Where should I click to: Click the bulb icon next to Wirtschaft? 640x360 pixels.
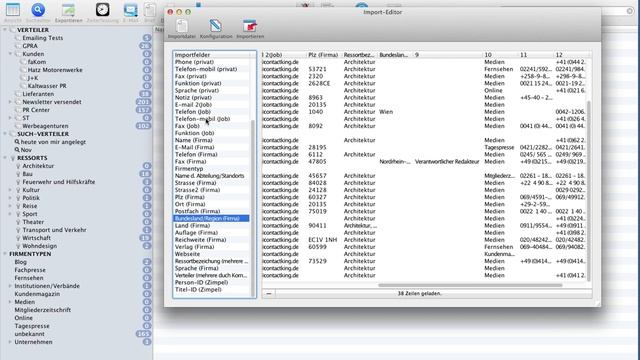(18, 238)
